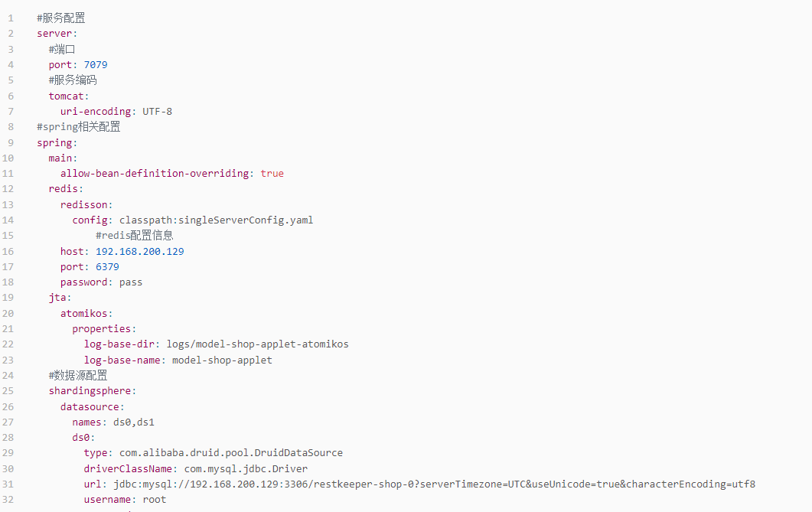The height and width of the screenshot is (512, 812).
Task: Click the shardingsphere key
Action: tap(90, 391)
